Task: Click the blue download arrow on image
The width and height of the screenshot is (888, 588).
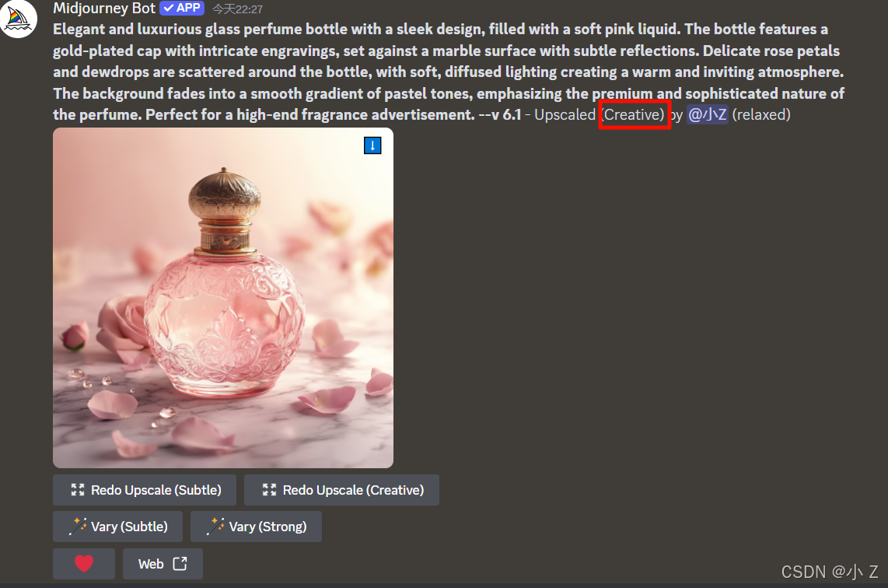Action: click(372, 145)
